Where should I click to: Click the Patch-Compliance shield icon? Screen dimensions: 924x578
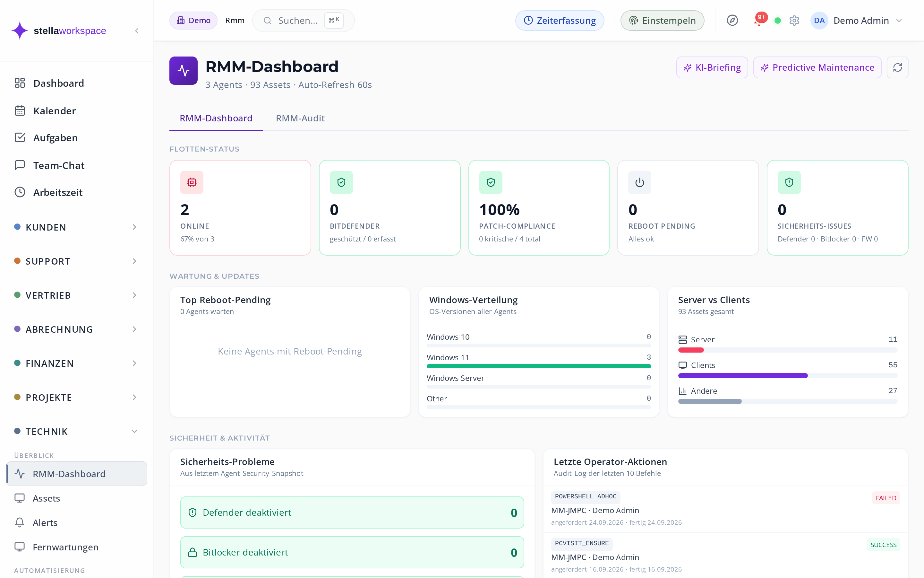click(491, 182)
